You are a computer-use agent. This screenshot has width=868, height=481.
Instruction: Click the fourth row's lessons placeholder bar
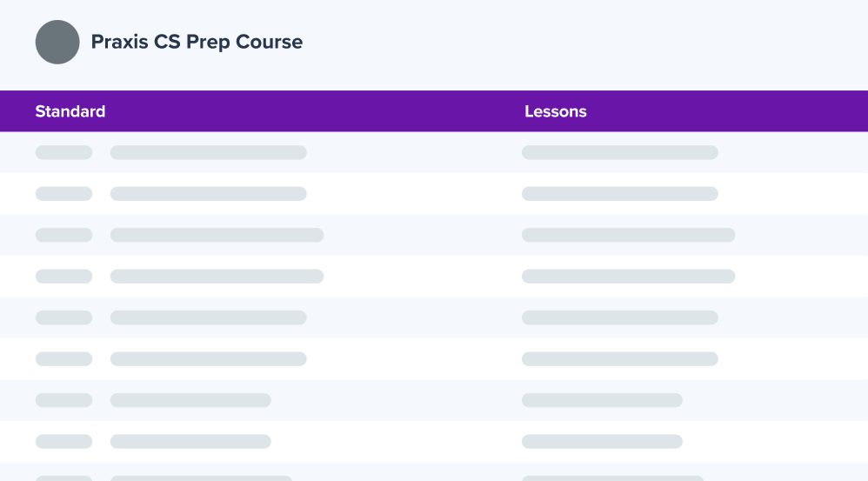628,277
